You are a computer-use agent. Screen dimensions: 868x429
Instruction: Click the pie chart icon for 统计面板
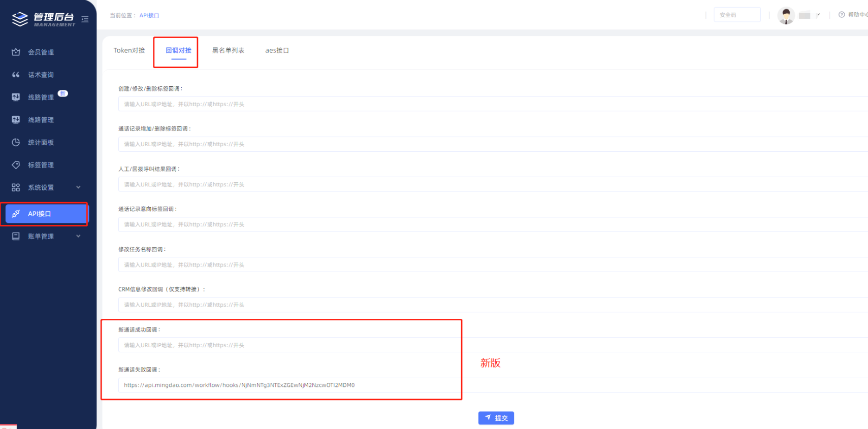coord(16,142)
